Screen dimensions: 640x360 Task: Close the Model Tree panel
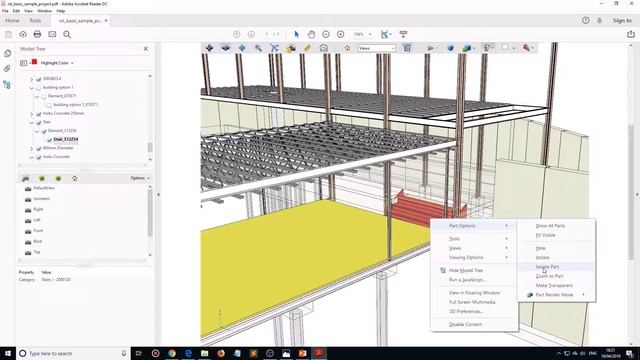[146, 49]
